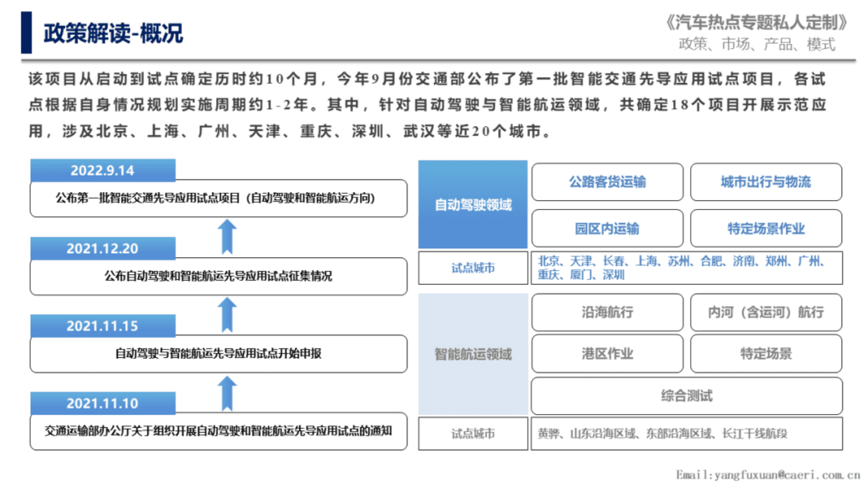Image resolution: width=868 pixels, height=489 pixels.
Task: Click the 特定场景作业 box
Action: [x=766, y=228]
